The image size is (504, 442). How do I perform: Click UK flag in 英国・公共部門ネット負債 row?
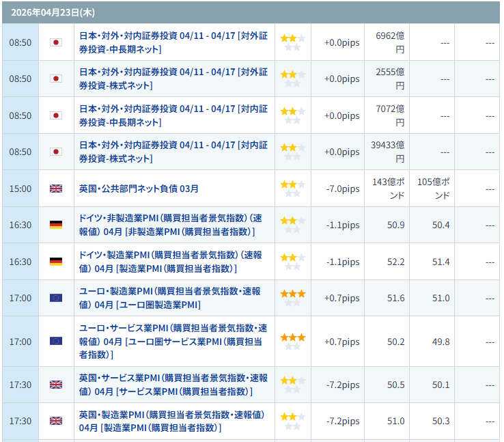56,189
